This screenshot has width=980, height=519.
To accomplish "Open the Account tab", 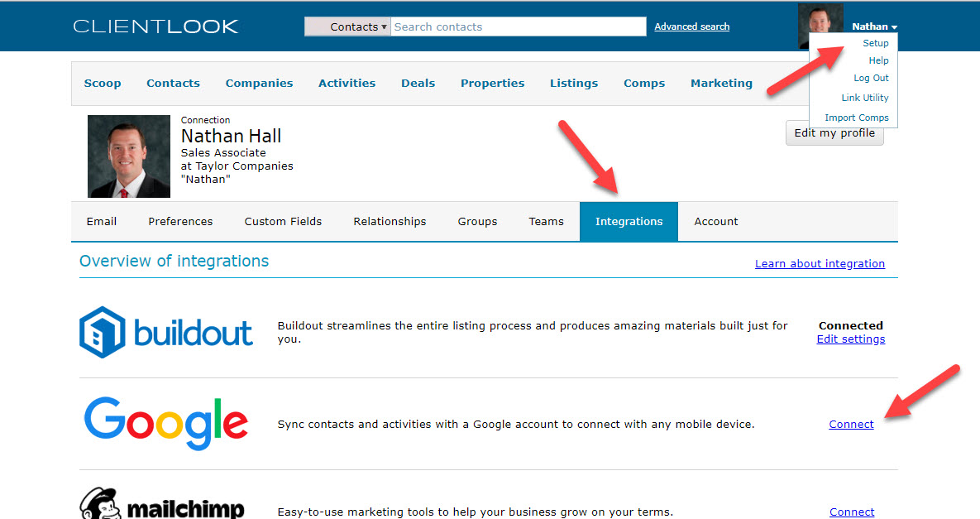I will 716,221.
